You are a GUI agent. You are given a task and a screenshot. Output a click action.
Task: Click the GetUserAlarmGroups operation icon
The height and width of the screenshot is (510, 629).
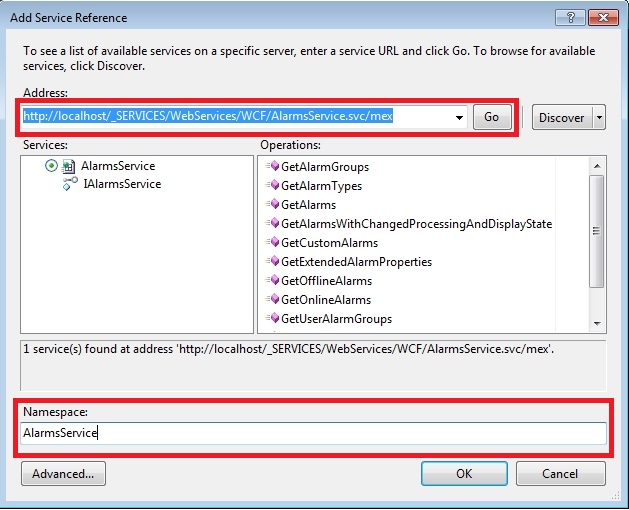pos(271,319)
